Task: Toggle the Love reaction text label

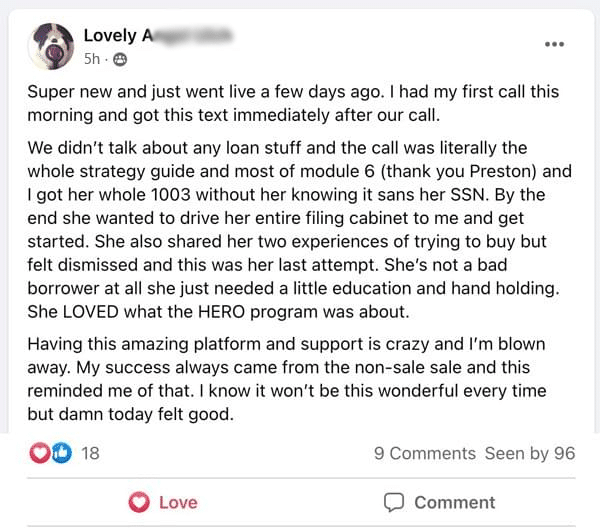Action: tap(178, 502)
